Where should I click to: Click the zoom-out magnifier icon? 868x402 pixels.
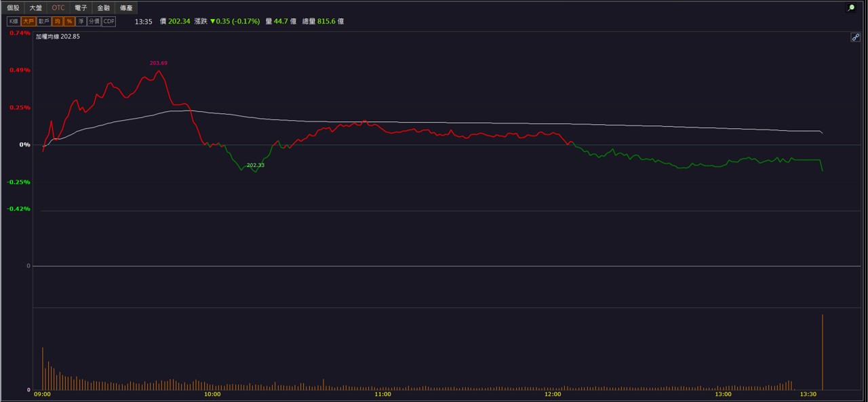pos(851,8)
